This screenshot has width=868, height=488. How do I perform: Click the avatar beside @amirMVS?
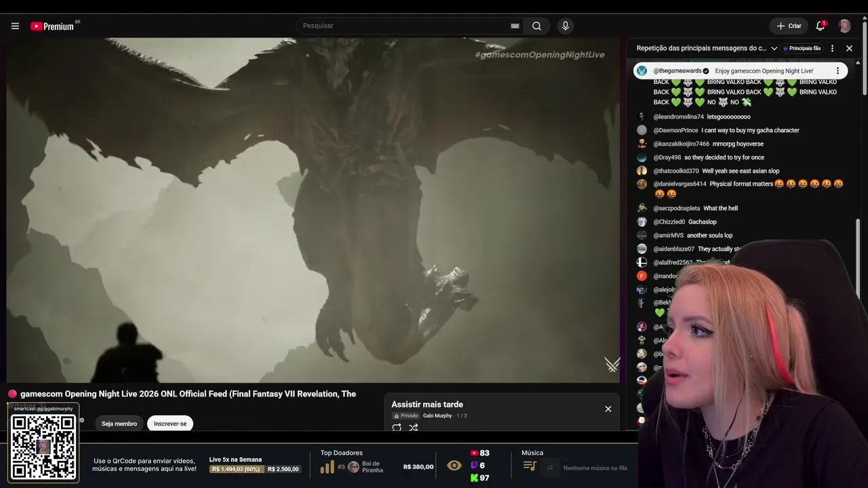[642, 235]
